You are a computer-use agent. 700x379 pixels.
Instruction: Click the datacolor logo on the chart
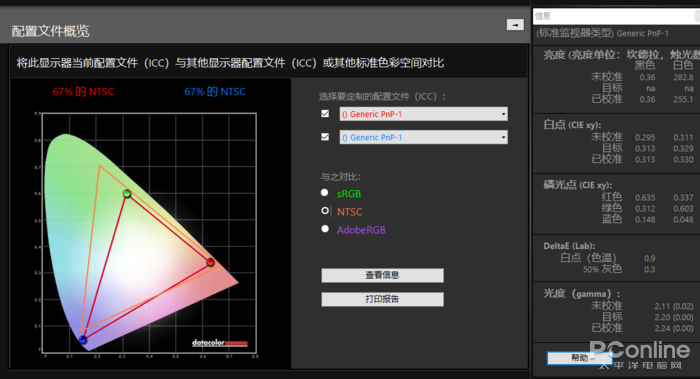click(219, 343)
